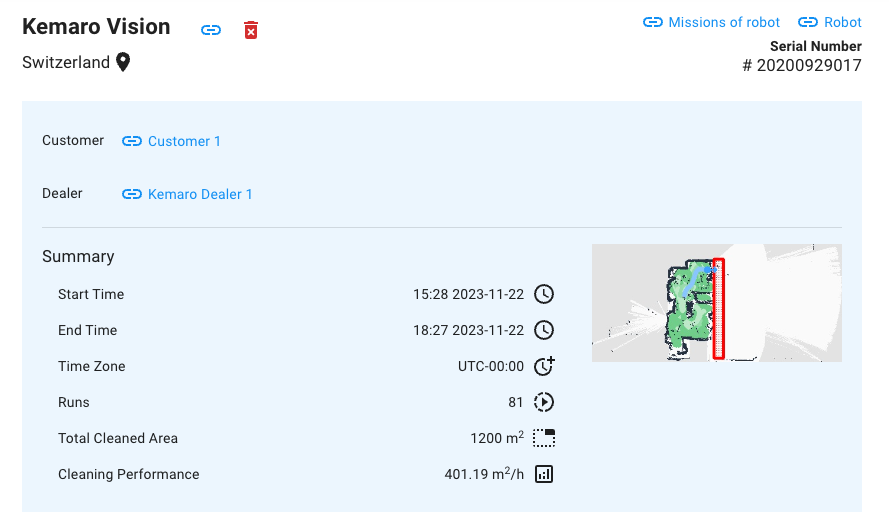Delete the mission with the red trash icon
Viewport: 889px width, 530px height.
(251, 30)
